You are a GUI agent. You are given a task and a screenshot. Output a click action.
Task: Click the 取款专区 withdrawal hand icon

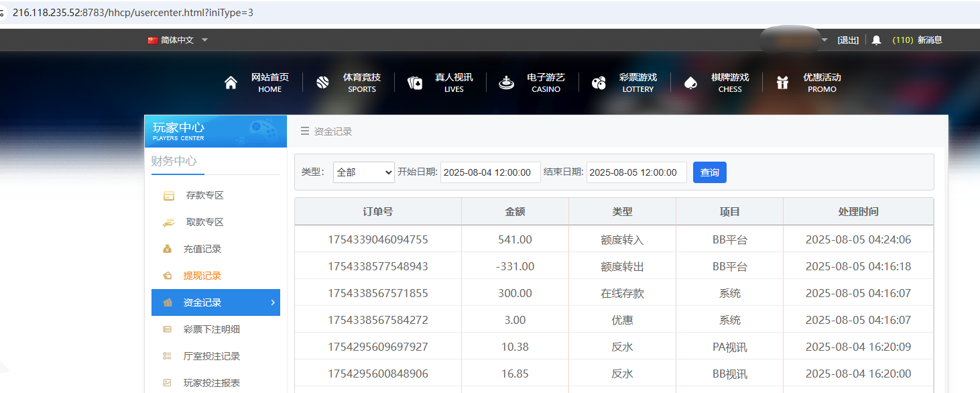coord(170,222)
